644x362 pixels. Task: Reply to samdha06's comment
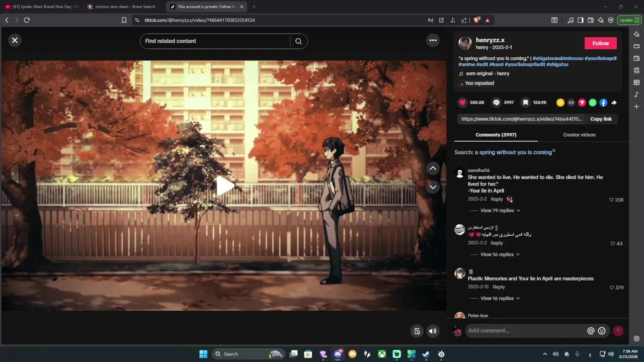[497, 200]
